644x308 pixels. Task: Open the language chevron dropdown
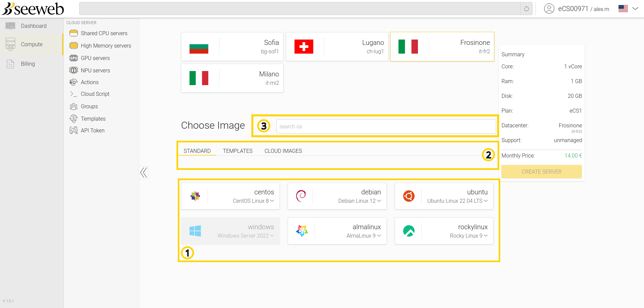635,9
